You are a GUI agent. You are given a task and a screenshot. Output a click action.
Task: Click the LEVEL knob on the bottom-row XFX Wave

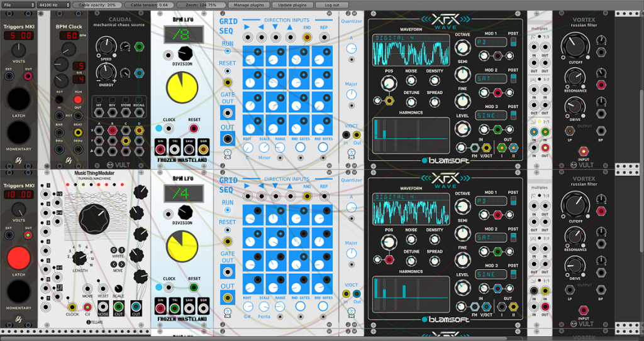click(462, 287)
